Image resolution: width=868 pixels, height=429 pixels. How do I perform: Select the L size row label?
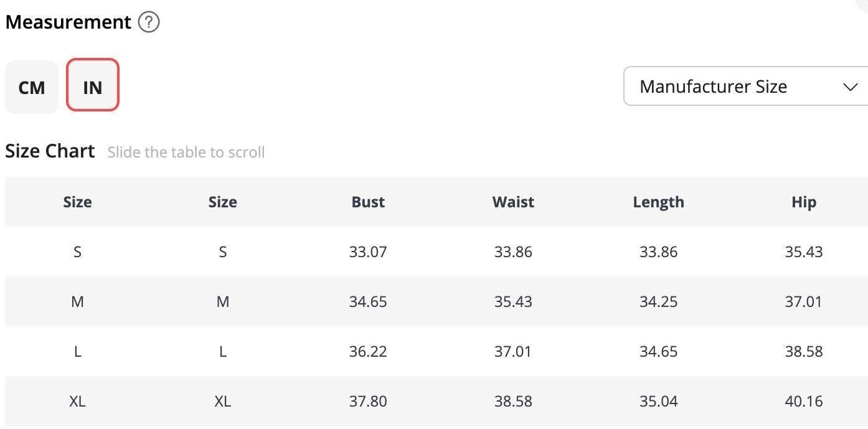77,351
